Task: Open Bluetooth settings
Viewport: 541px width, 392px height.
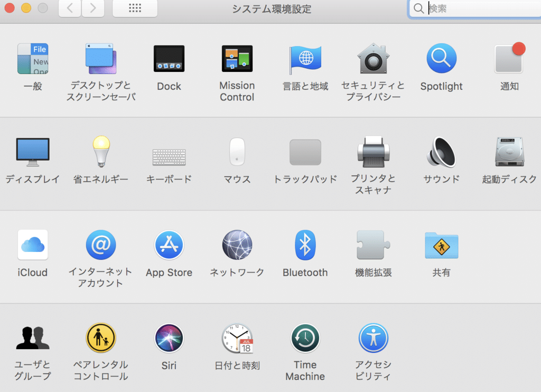Action: coord(305,245)
